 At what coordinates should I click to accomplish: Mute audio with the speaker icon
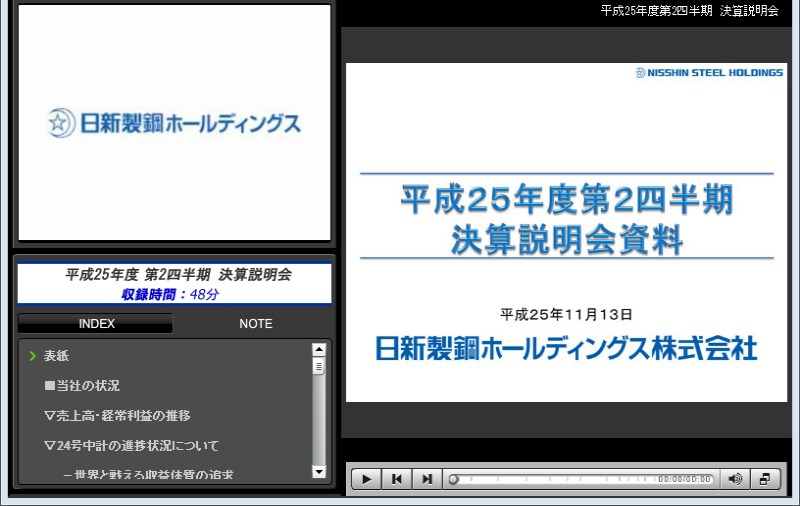(x=735, y=479)
